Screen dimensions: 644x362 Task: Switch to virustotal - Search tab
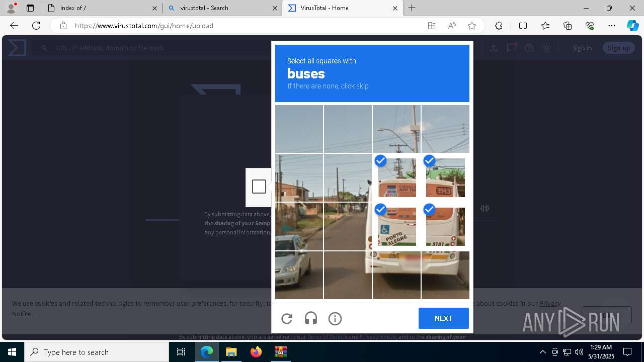coord(223,8)
